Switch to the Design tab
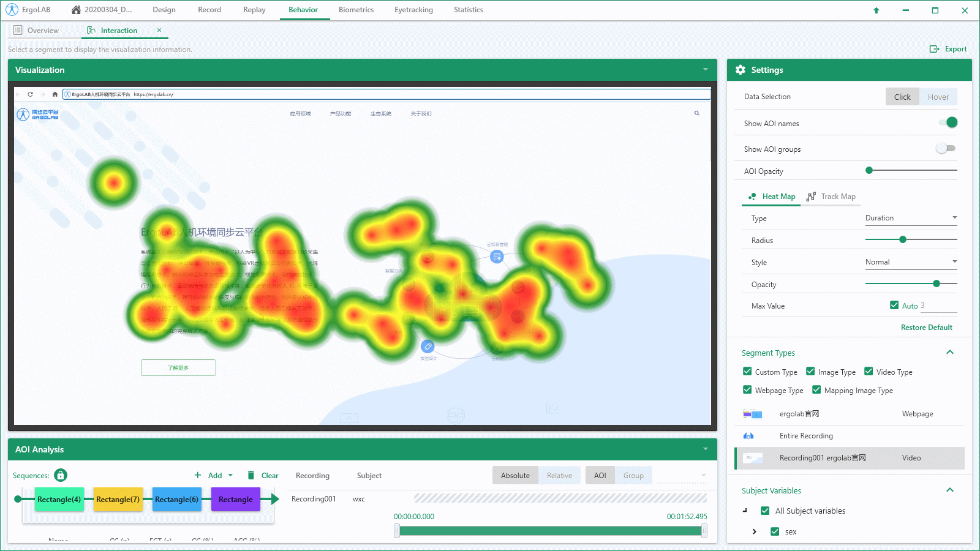The width and height of the screenshot is (980, 551). click(x=164, y=10)
